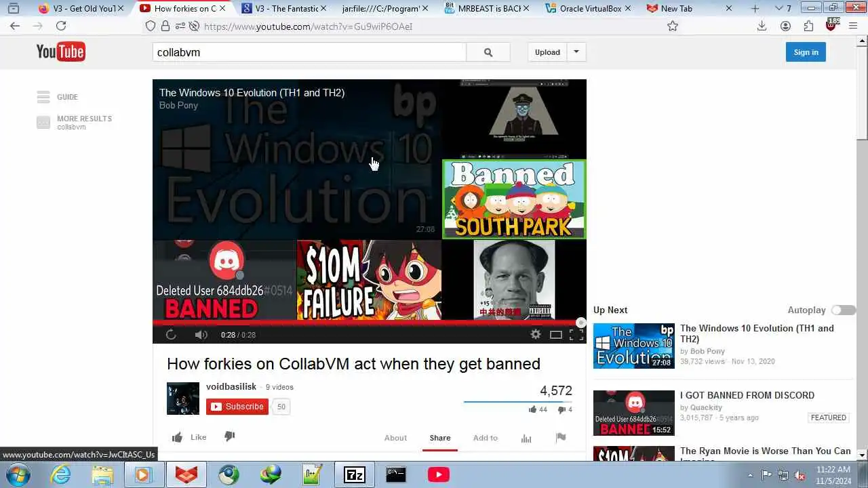Screen dimensions: 868x488
Task: Mute the video volume
Action: coord(201,334)
